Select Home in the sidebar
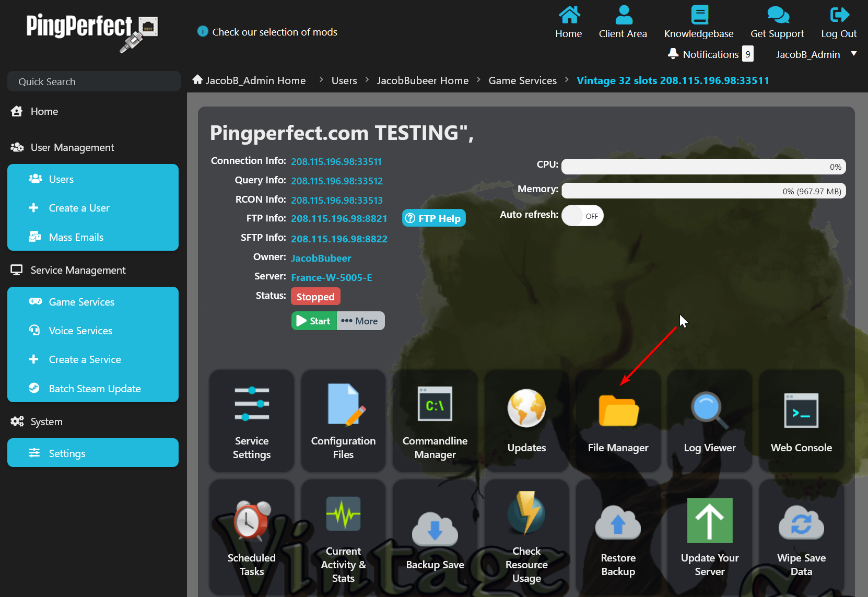Viewport: 868px width, 597px height. (44, 111)
